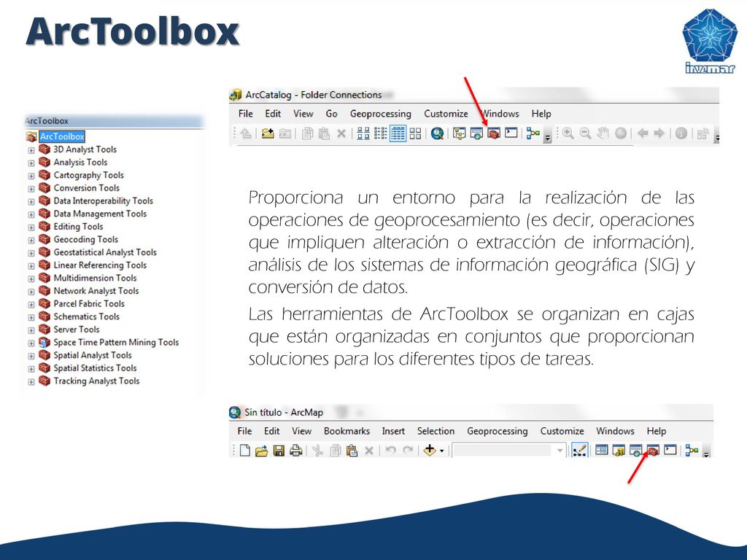Viewport: 747px width, 560px height.
Task: Expand Data Management Tools plus box
Action: [31, 214]
